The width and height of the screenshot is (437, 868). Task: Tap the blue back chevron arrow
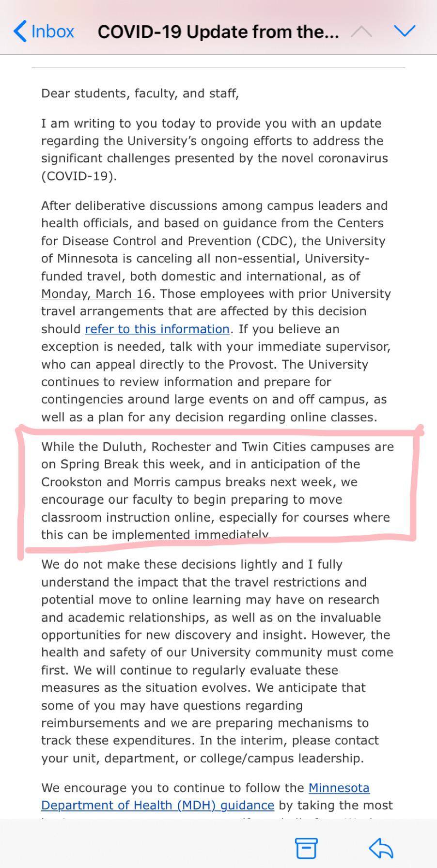(x=19, y=31)
